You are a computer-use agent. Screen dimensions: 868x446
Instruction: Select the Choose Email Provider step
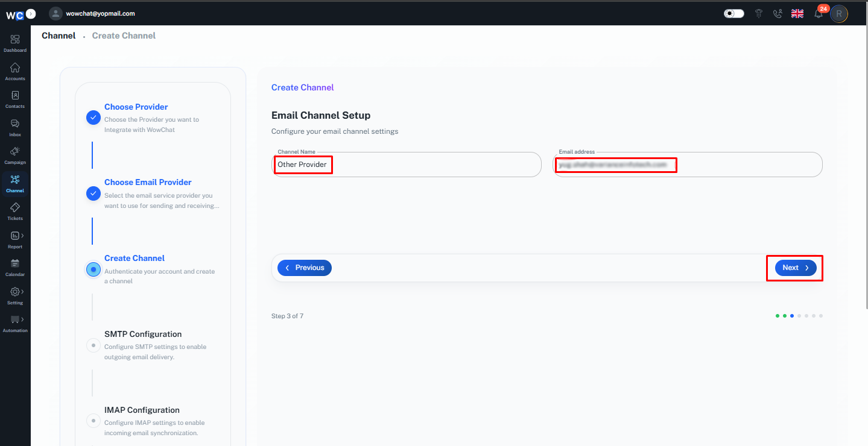click(x=148, y=182)
